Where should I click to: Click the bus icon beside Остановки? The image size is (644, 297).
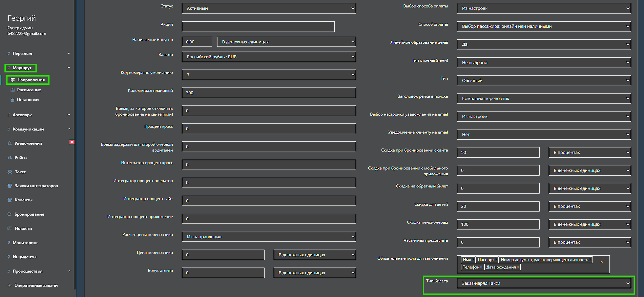coord(13,100)
